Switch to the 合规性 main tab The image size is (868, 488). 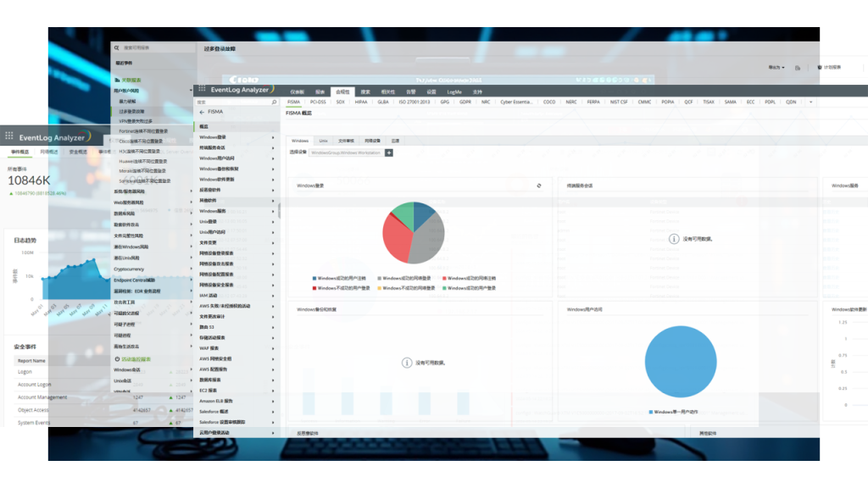342,91
